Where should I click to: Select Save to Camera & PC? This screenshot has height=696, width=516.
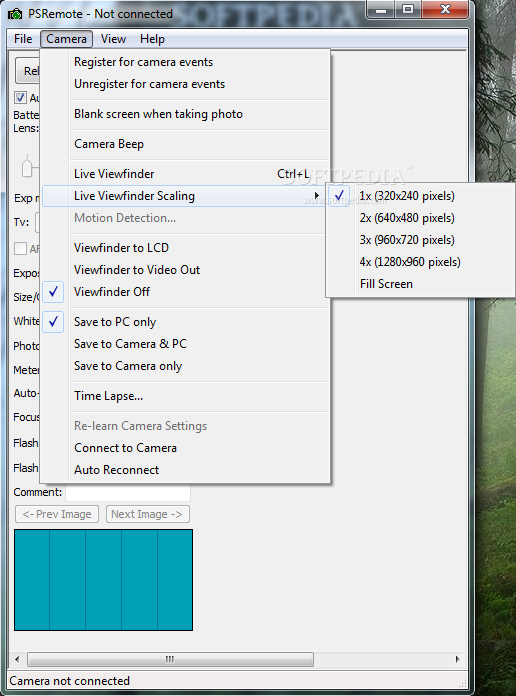(x=186, y=344)
